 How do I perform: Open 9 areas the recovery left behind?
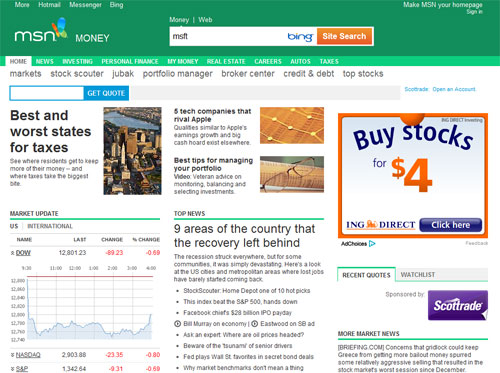tap(244, 236)
